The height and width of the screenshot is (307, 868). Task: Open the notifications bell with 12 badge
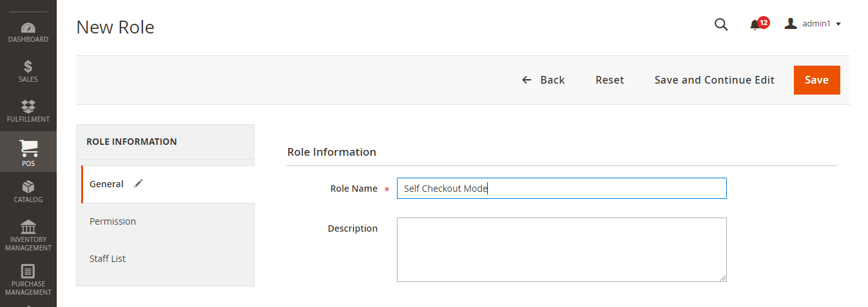756,24
